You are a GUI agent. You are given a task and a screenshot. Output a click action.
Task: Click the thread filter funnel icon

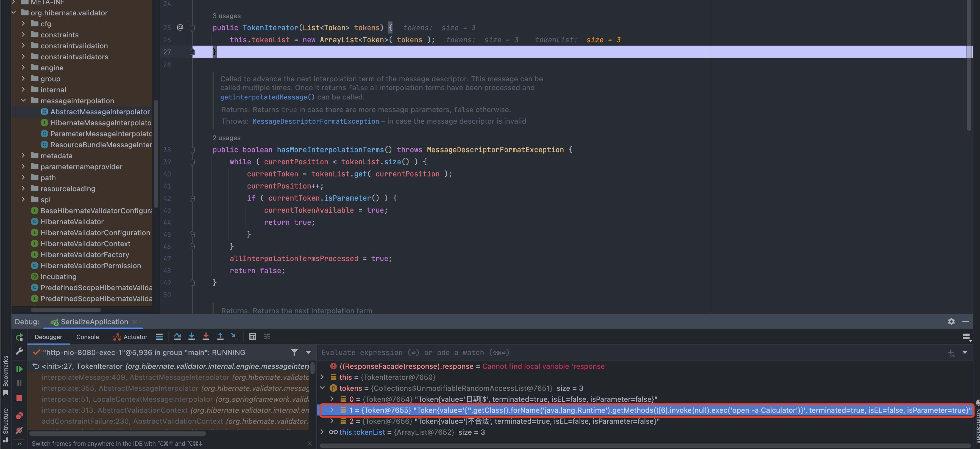tap(294, 352)
